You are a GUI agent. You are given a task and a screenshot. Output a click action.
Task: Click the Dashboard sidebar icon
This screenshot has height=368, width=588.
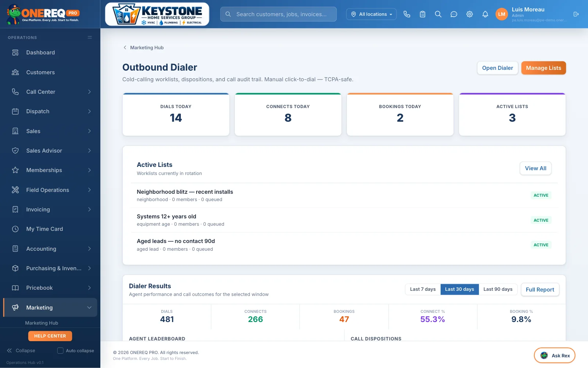click(15, 53)
